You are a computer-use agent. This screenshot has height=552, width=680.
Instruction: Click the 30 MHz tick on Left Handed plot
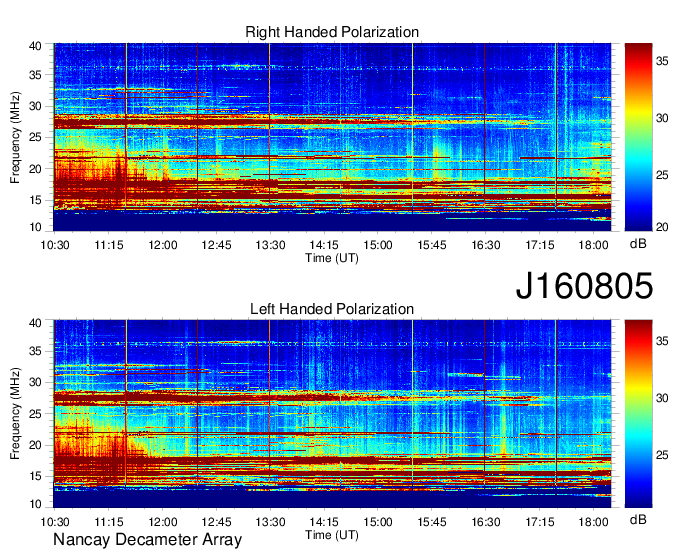coord(36,383)
